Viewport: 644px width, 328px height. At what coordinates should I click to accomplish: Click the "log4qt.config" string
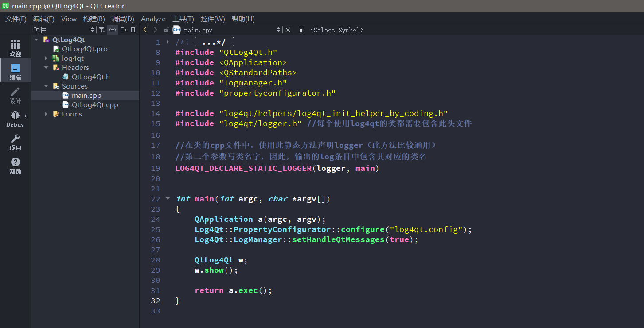click(x=426, y=229)
